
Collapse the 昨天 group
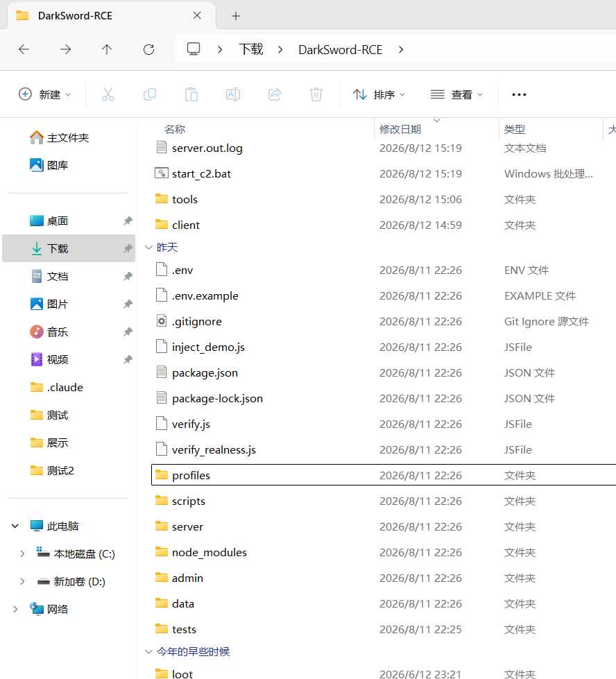click(148, 248)
